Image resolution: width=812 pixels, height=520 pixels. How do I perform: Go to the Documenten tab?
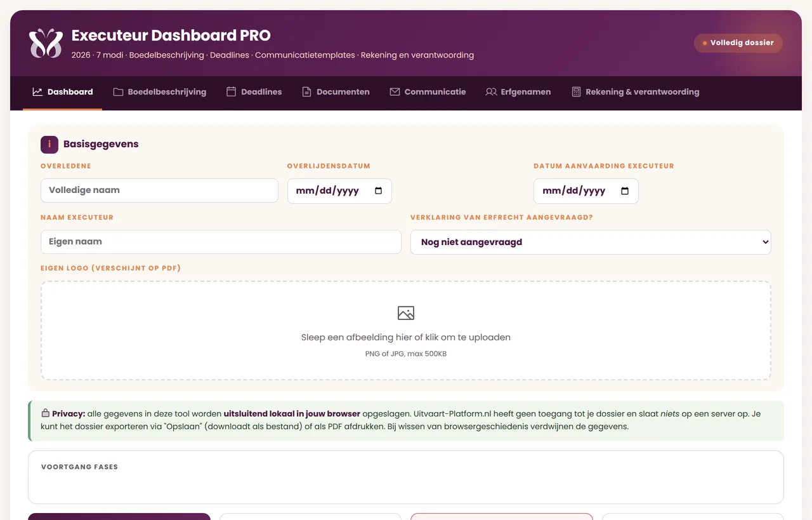336,92
